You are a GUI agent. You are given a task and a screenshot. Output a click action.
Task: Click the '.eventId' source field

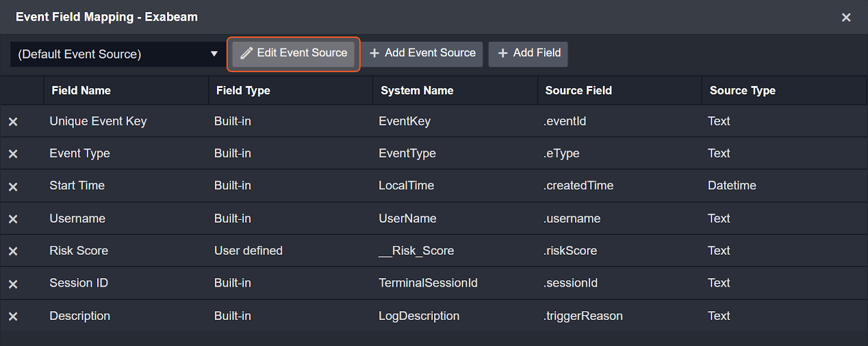565,121
